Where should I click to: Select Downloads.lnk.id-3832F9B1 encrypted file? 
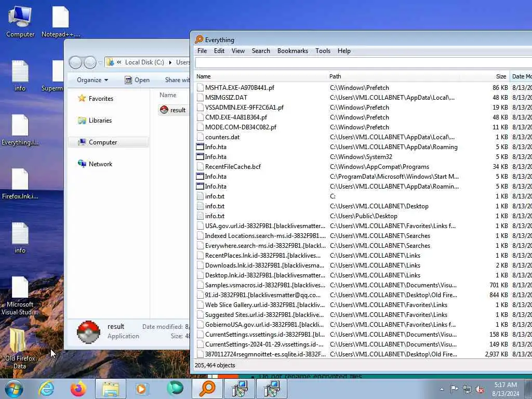tap(264, 265)
